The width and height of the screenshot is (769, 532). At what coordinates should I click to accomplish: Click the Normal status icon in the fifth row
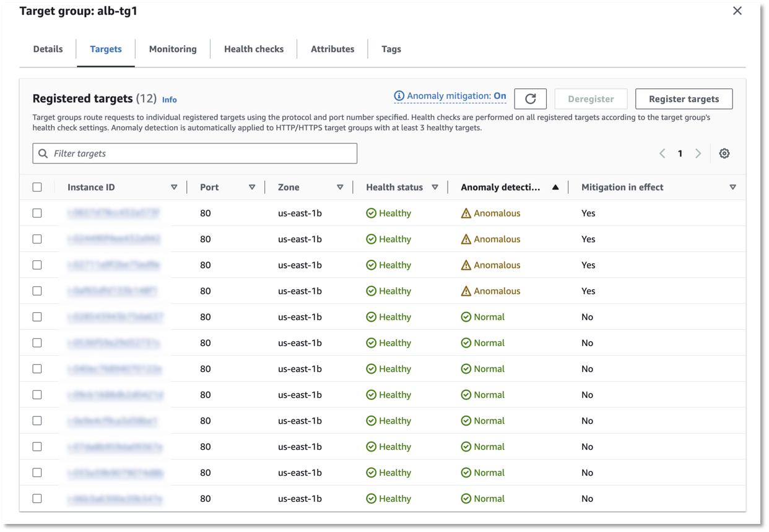point(466,317)
